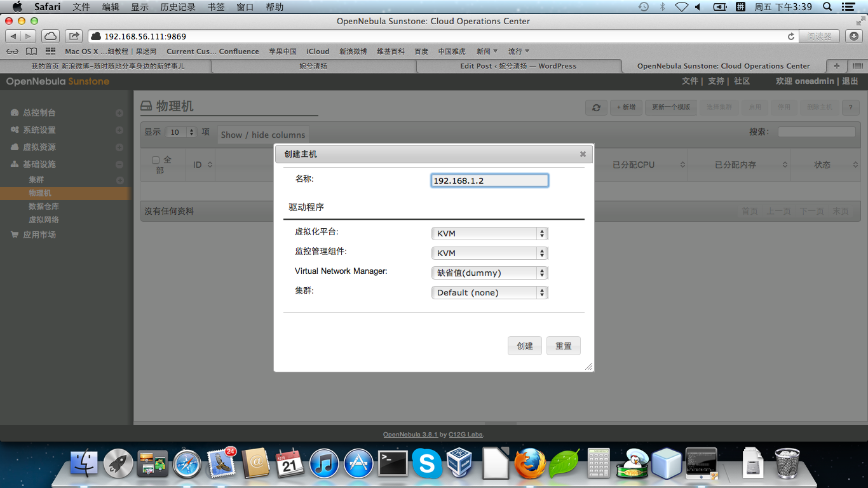This screenshot has height=488, width=868.
Task: Open the 书签 menu in menu bar
Action: click(x=216, y=7)
